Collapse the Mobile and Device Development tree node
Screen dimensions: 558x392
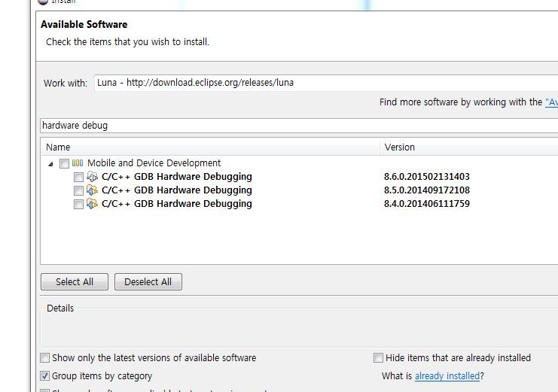[x=51, y=164]
